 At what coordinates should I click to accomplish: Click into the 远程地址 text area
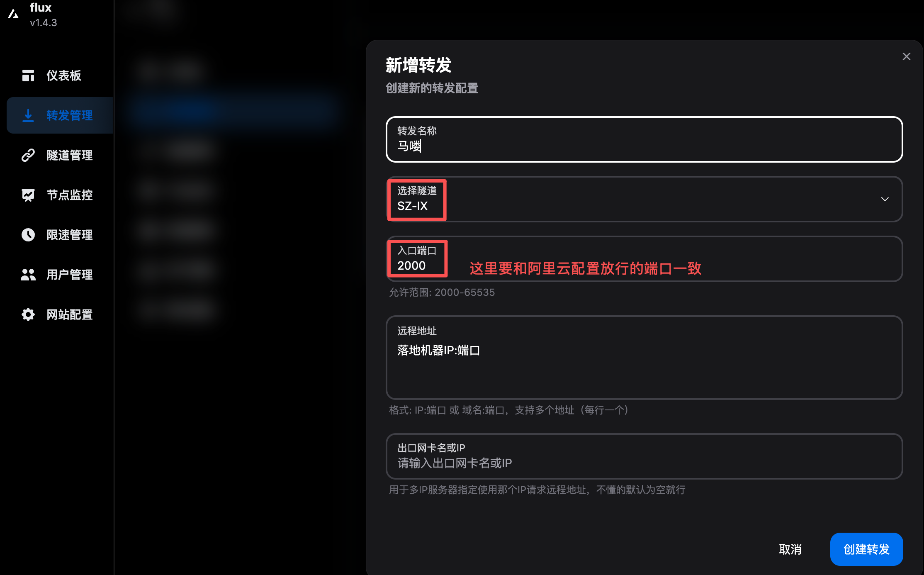(x=644, y=365)
